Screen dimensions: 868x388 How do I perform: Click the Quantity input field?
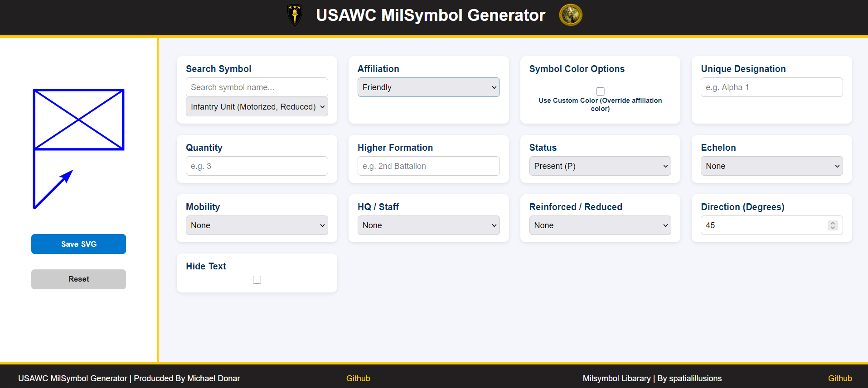click(257, 166)
